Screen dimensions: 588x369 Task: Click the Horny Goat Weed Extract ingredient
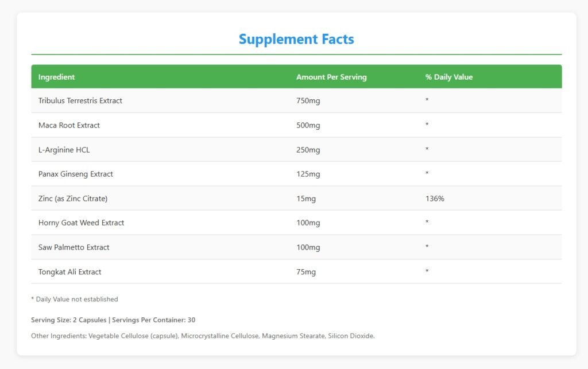[81, 223]
